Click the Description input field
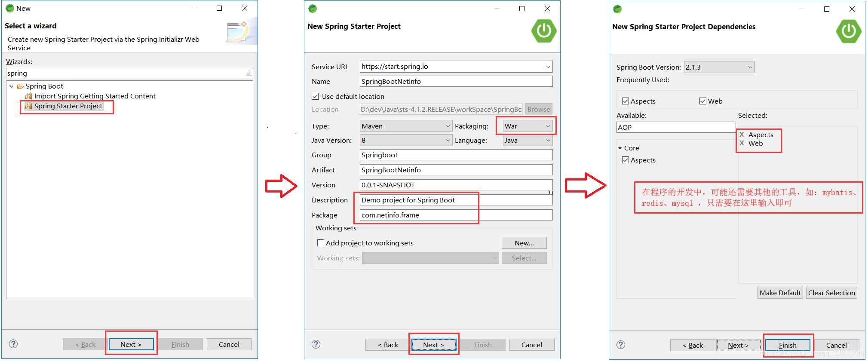The width and height of the screenshot is (868, 361). tap(456, 200)
